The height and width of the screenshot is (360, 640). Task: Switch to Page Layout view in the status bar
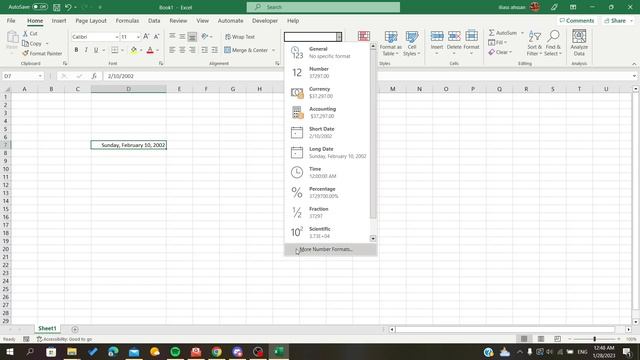pos(541,339)
